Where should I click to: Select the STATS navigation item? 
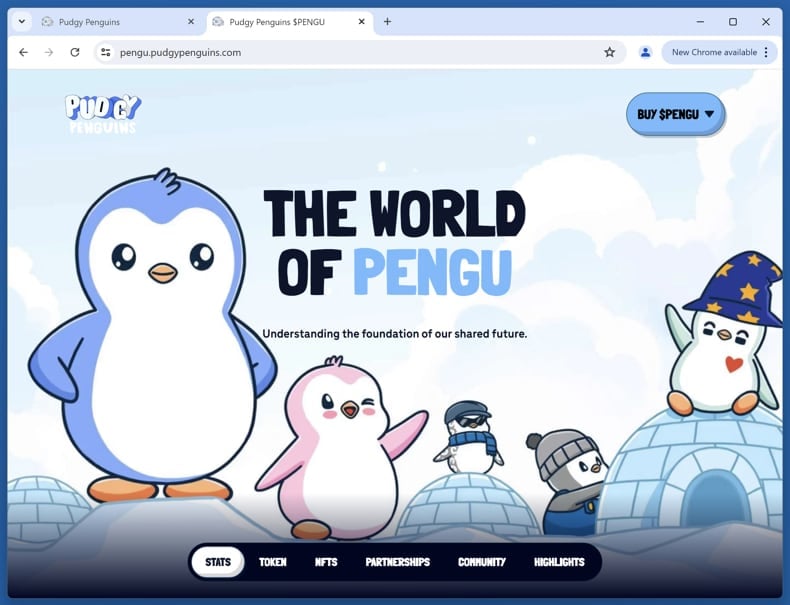point(218,562)
